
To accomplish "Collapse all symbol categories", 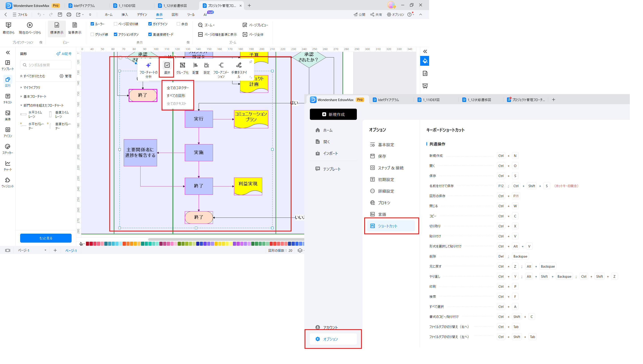I will tap(32, 76).
